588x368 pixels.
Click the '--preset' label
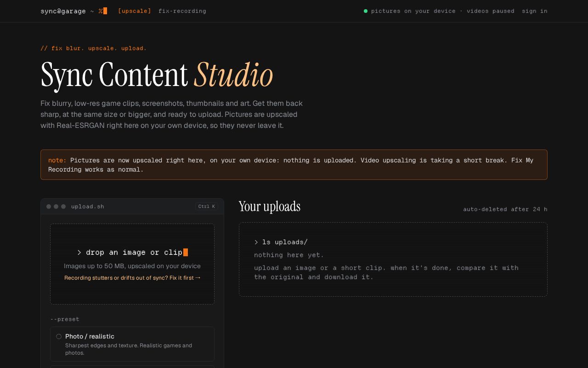coord(65,319)
